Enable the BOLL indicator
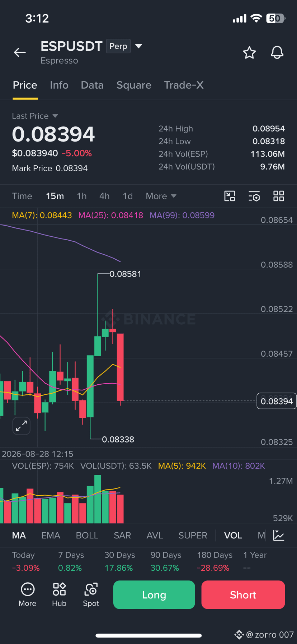 point(87,536)
